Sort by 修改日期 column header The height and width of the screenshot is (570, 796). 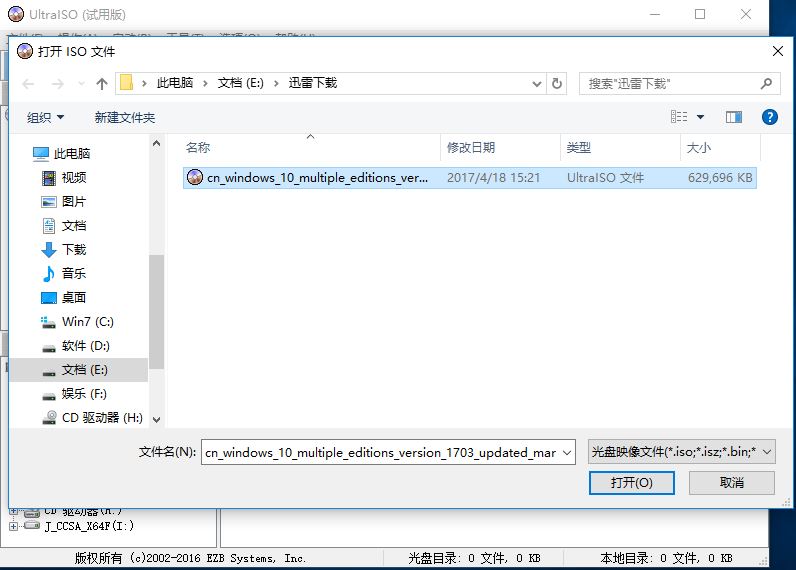(471, 148)
